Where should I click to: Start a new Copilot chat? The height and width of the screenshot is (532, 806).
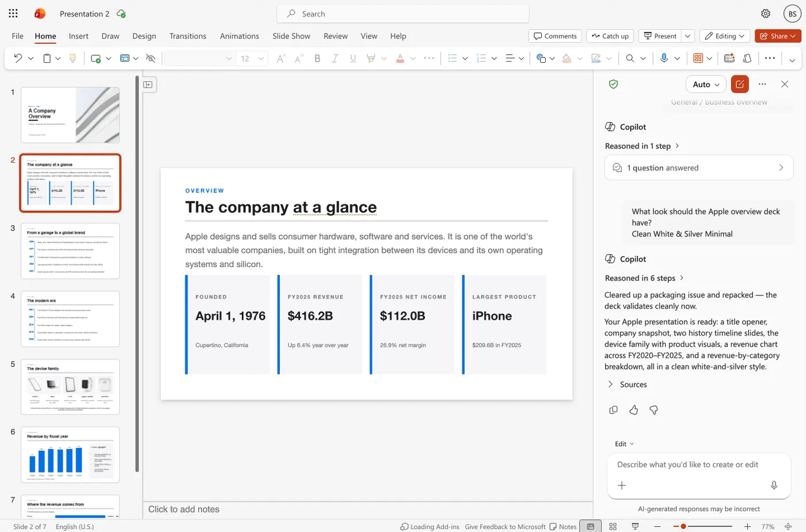pyautogui.click(x=740, y=84)
